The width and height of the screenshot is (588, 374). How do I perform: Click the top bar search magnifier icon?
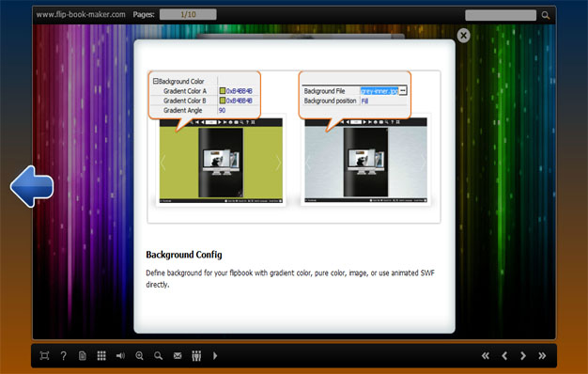[546, 15]
